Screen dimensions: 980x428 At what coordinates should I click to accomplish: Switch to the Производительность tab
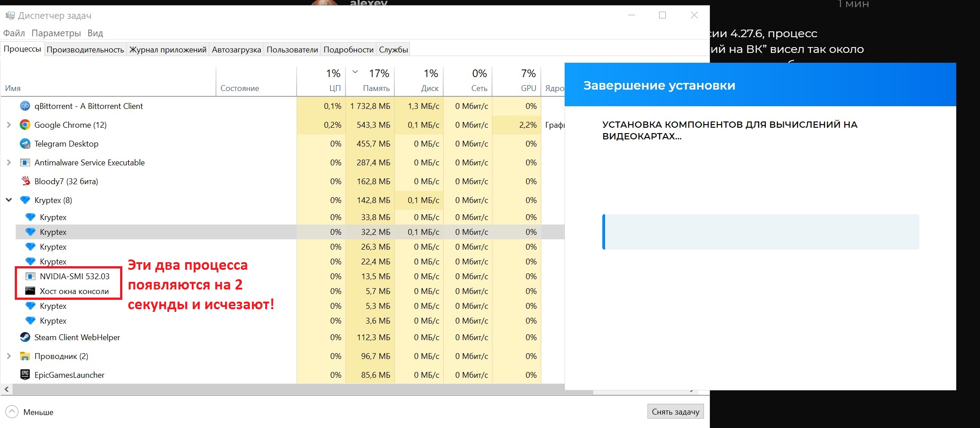coord(85,50)
